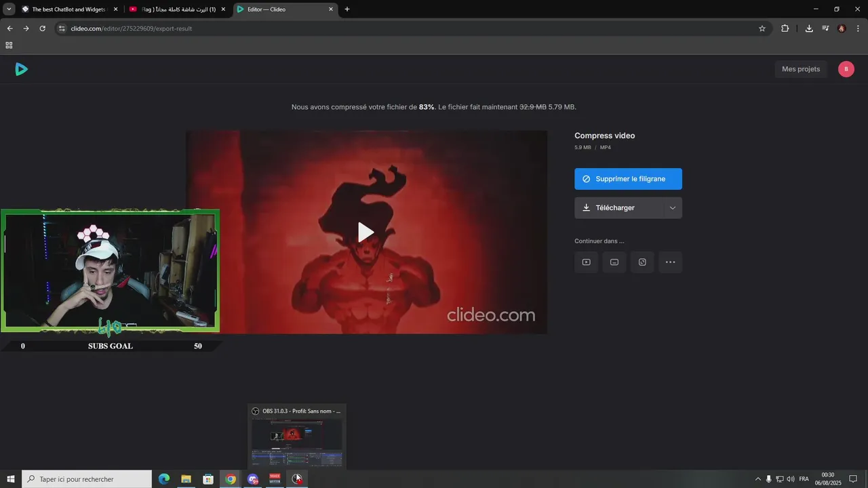This screenshot has height=488, width=868.
Task: Show hidden system tray icons
Action: click(758, 479)
